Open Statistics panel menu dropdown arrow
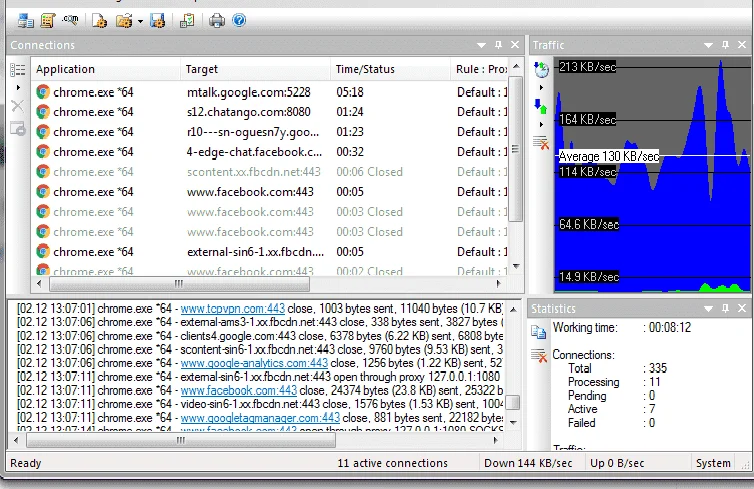This screenshot has width=754, height=489. [x=708, y=309]
